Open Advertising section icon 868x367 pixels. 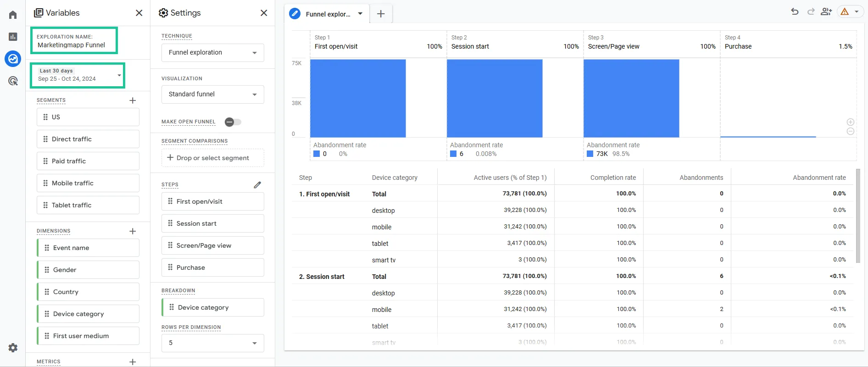[13, 81]
